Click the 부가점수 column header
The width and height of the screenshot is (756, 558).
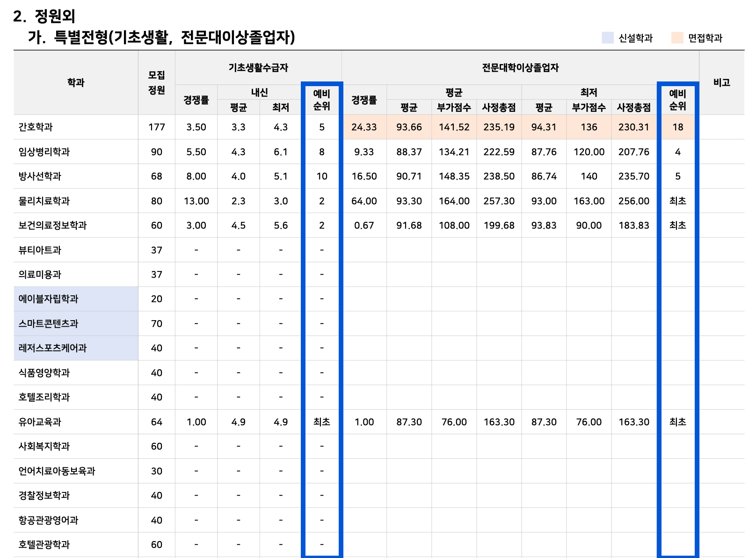[454, 107]
